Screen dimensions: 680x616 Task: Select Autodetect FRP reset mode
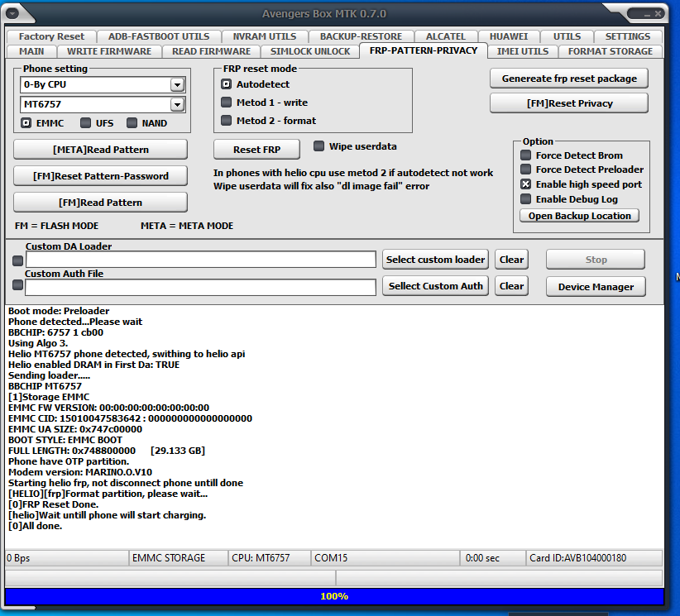click(x=227, y=84)
